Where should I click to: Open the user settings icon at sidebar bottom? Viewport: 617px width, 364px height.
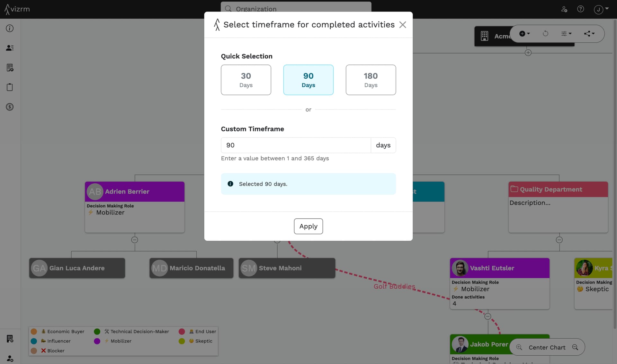[10, 358]
